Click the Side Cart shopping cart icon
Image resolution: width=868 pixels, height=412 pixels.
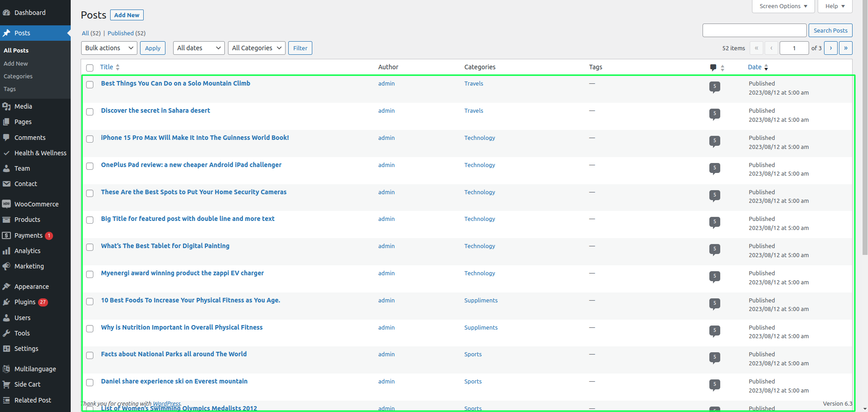6,384
